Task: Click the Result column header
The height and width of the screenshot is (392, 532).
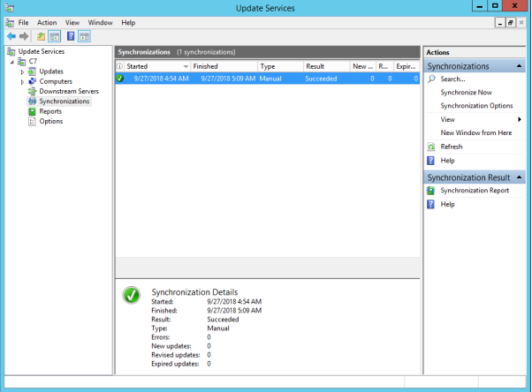Action: (326, 66)
